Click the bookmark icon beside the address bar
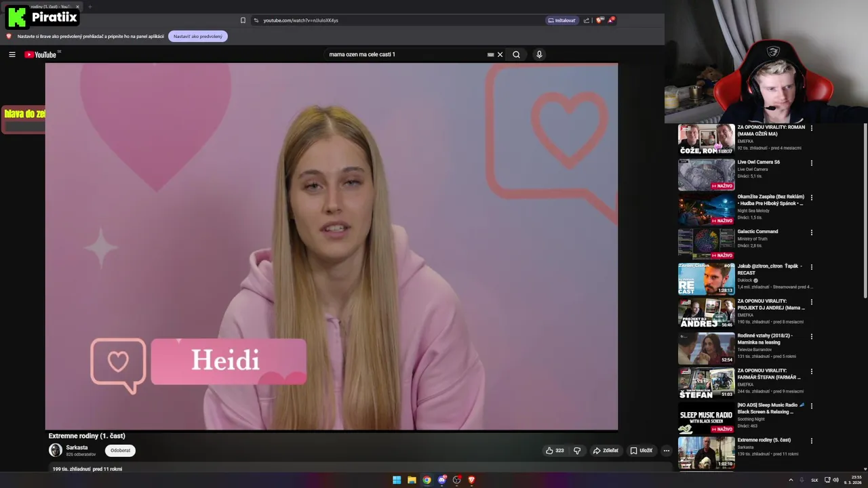The image size is (868, 488). (243, 20)
